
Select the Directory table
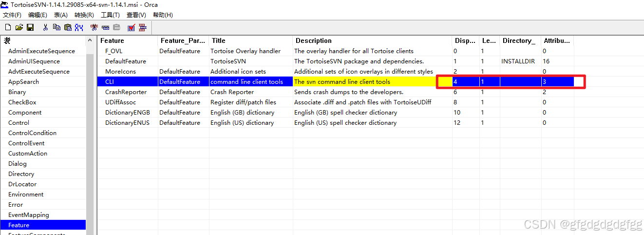pyautogui.click(x=21, y=174)
